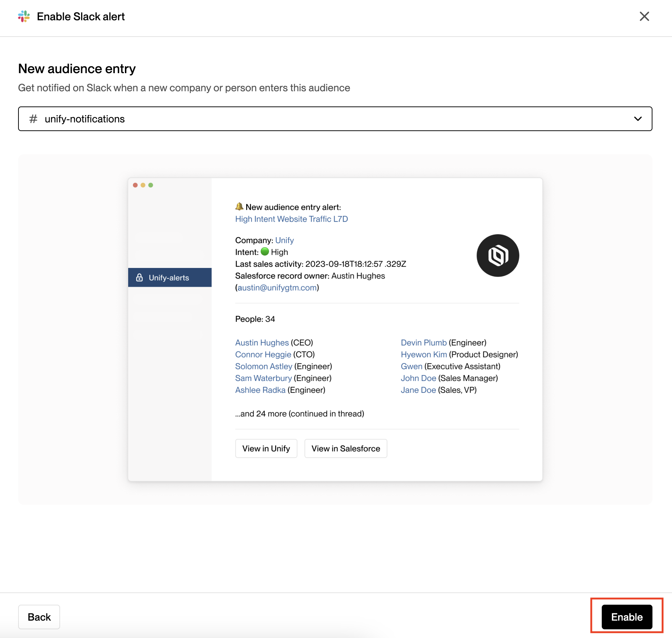Click the "Last sales activity" timestamp line
Image resolution: width=672 pixels, height=638 pixels.
321,264
